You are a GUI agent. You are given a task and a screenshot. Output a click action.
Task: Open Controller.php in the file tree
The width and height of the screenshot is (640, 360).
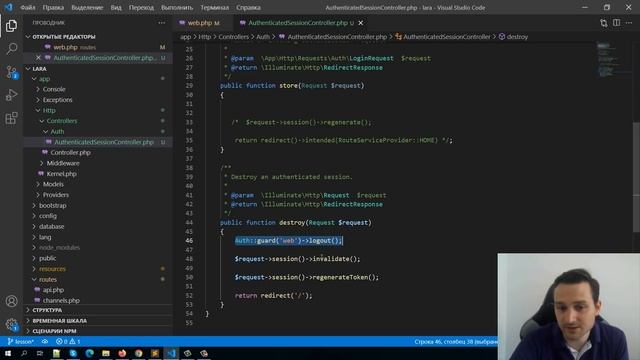(70, 153)
